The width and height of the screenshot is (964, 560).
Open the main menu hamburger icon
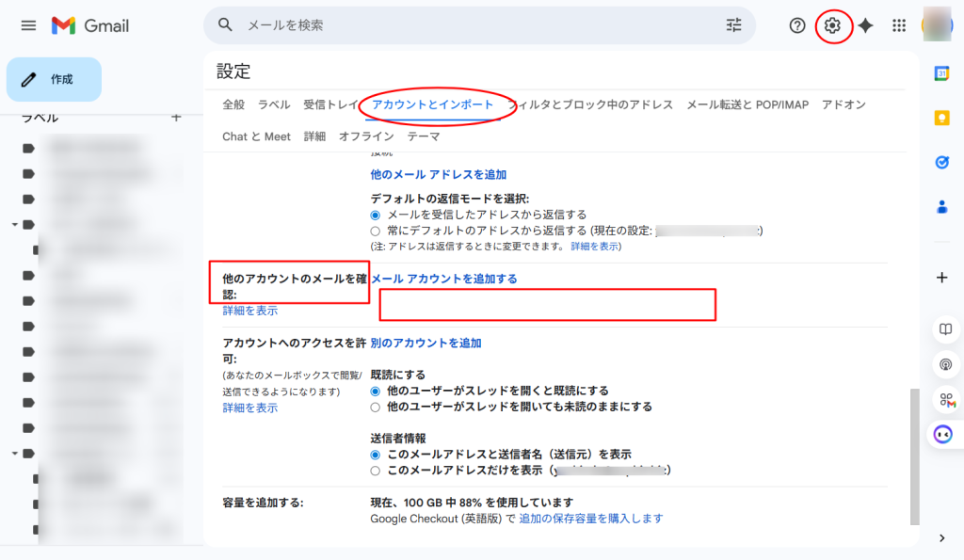(28, 25)
